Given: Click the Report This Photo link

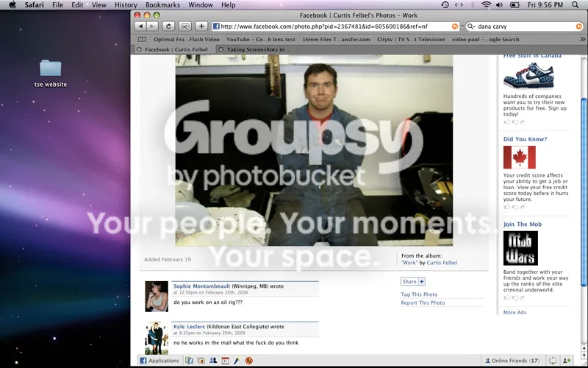Looking at the screenshot, I should 423,302.
